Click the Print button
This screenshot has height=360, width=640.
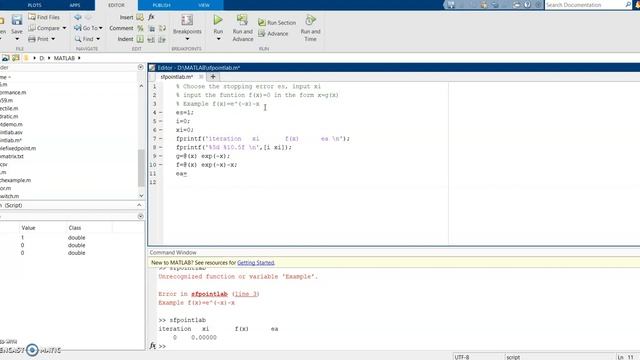39,39
